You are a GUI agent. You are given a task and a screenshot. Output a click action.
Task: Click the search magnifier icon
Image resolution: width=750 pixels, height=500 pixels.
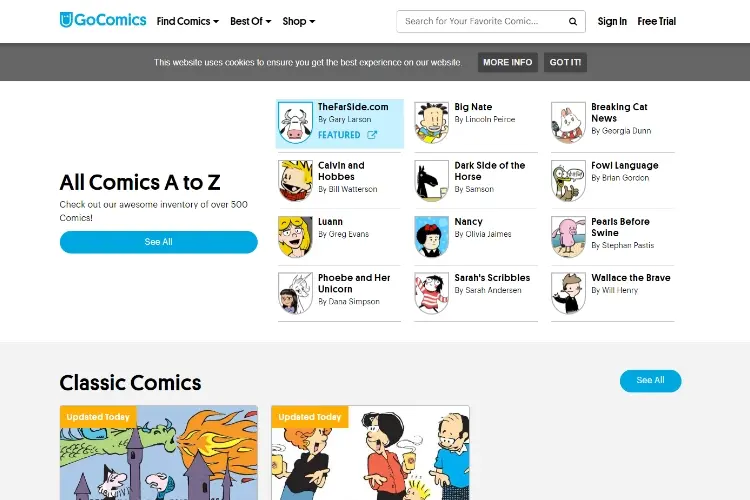573,22
